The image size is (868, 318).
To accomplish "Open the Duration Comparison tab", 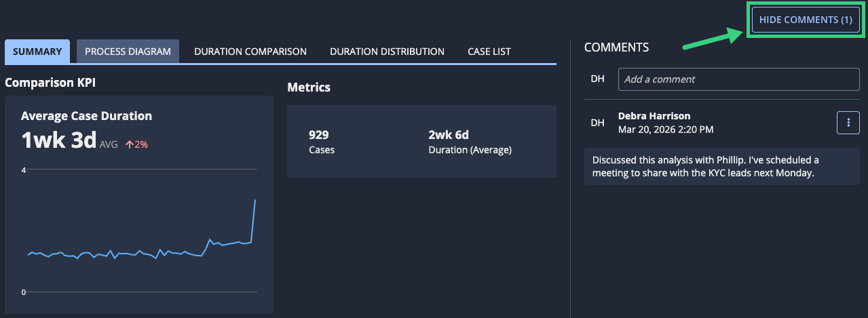I will 250,52.
